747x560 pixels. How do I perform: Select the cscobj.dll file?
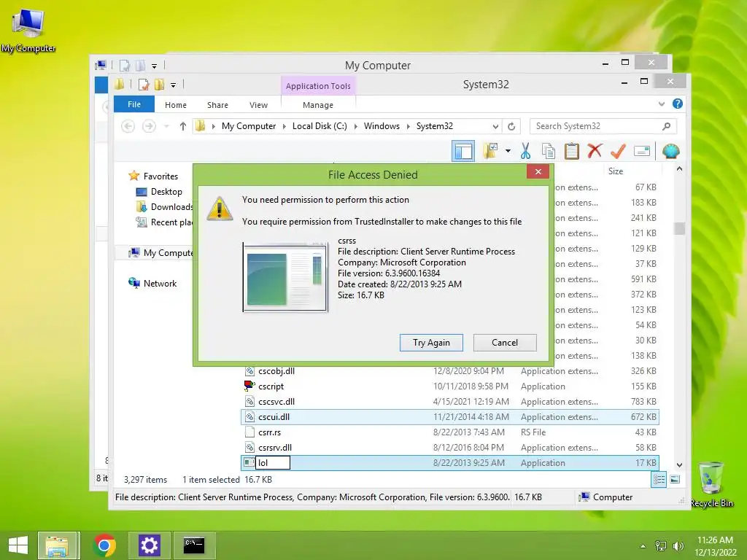(450, 371)
